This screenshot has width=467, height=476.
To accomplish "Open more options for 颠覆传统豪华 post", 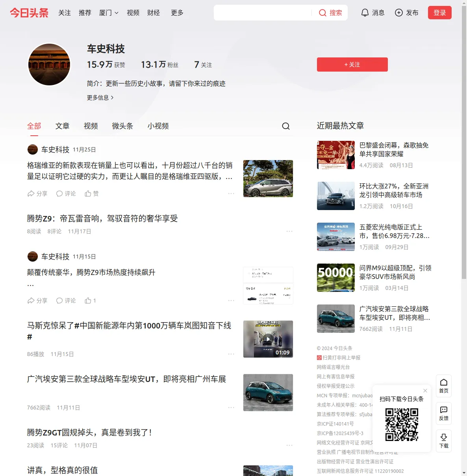I will (231, 301).
